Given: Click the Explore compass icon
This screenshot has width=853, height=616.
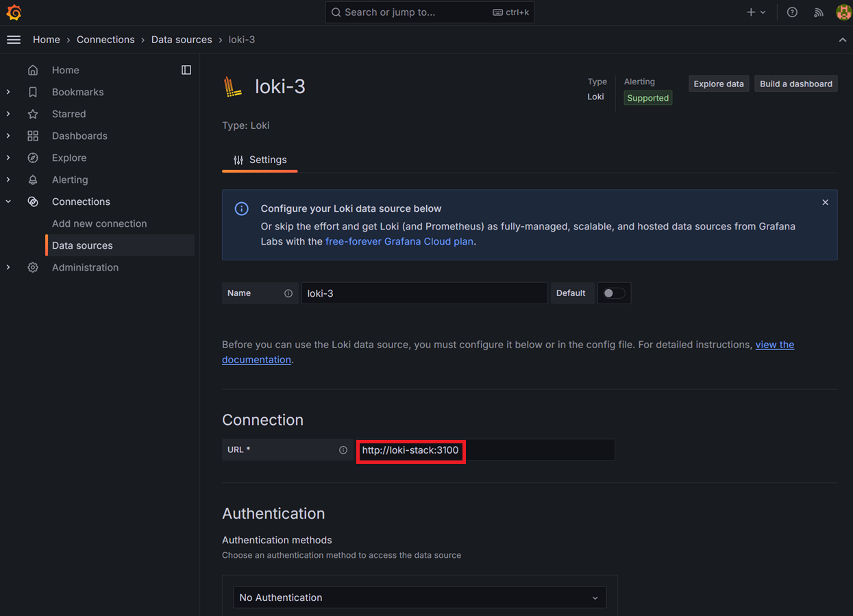Looking at the screenshot, I should [x=33, y=158].
